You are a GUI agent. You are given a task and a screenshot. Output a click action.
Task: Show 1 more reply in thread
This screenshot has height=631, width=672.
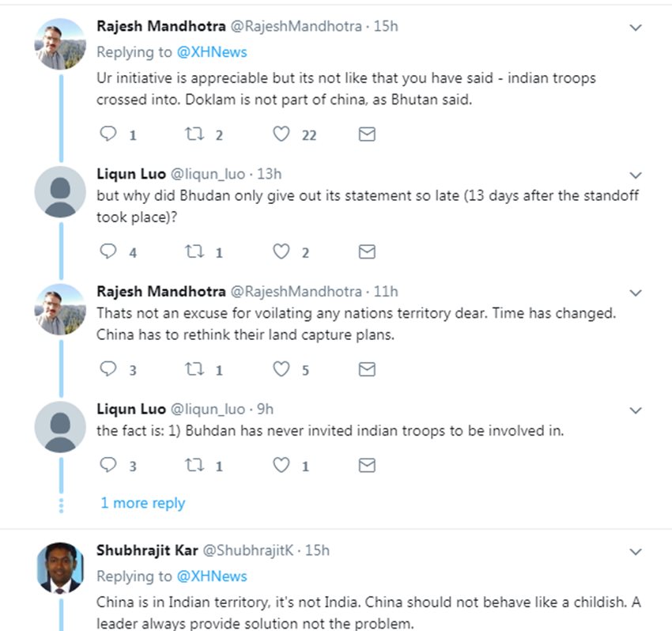pos(142,503)
